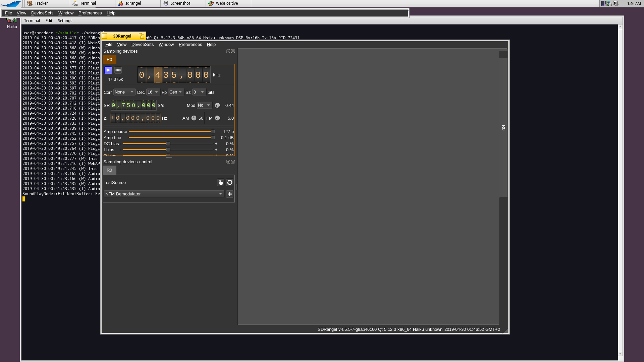Screen dimensions: 644x362
Task: Switch to Screenshot in the Deskbar
Action: (183, 3)
